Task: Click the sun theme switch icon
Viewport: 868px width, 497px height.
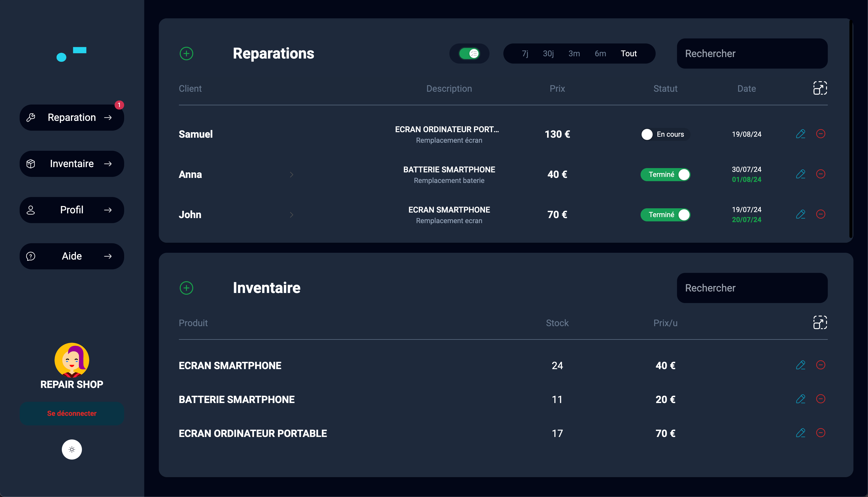Action: (x=72, y=450)
